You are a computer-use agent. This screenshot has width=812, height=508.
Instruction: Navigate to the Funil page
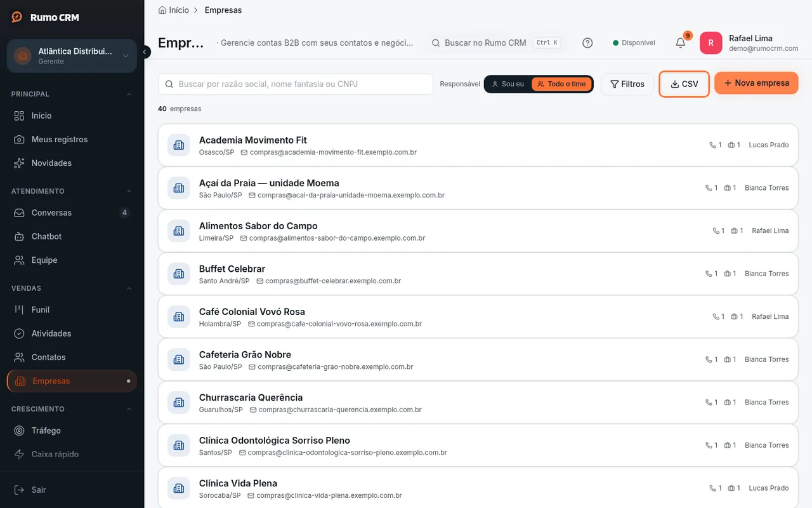coord(72,310)
